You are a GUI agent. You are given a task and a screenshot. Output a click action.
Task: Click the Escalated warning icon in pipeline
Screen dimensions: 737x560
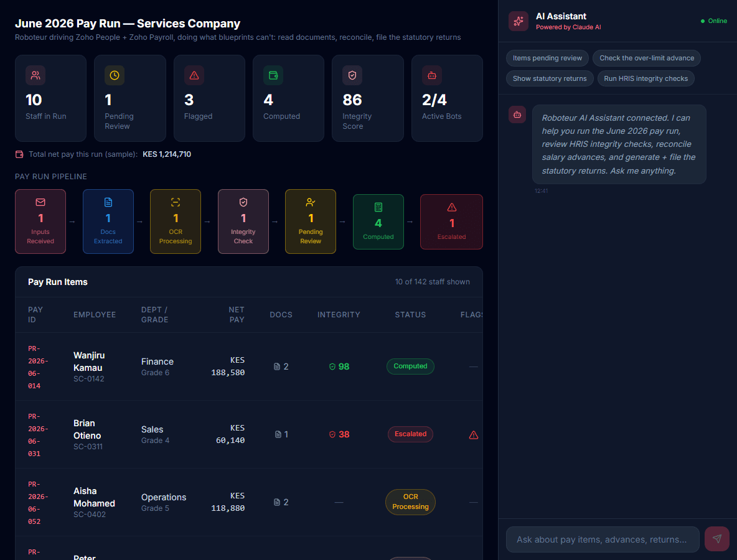452,207
